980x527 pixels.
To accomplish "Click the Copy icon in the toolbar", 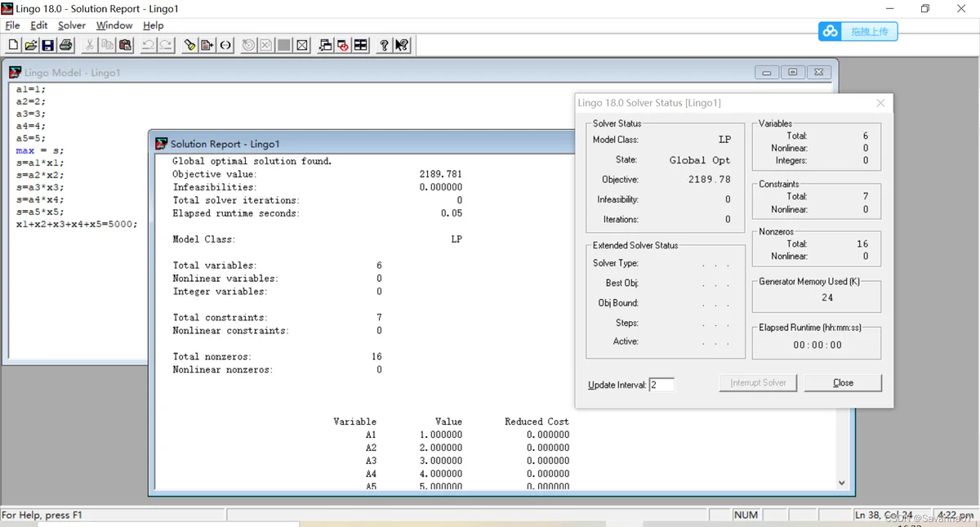I will pos(107,45).
